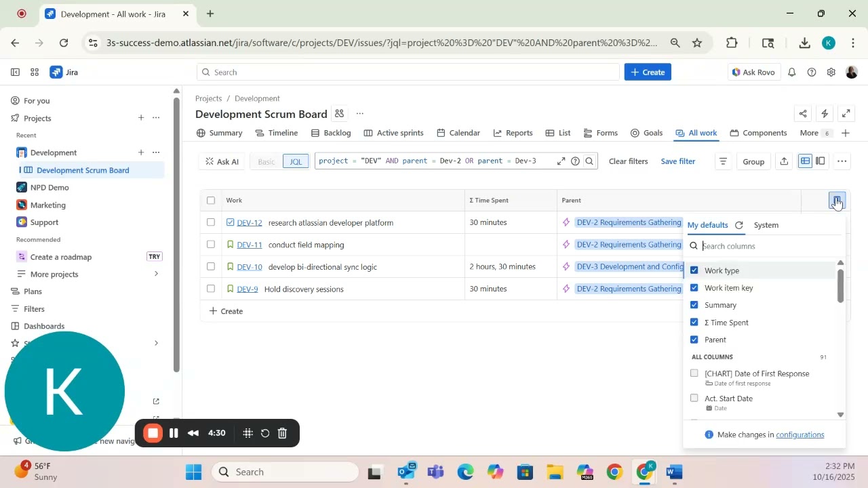Restore default columns refresh icon
The width and height of the screenshot is (868, 488).
pyautogui.click(x=739, y=225)
